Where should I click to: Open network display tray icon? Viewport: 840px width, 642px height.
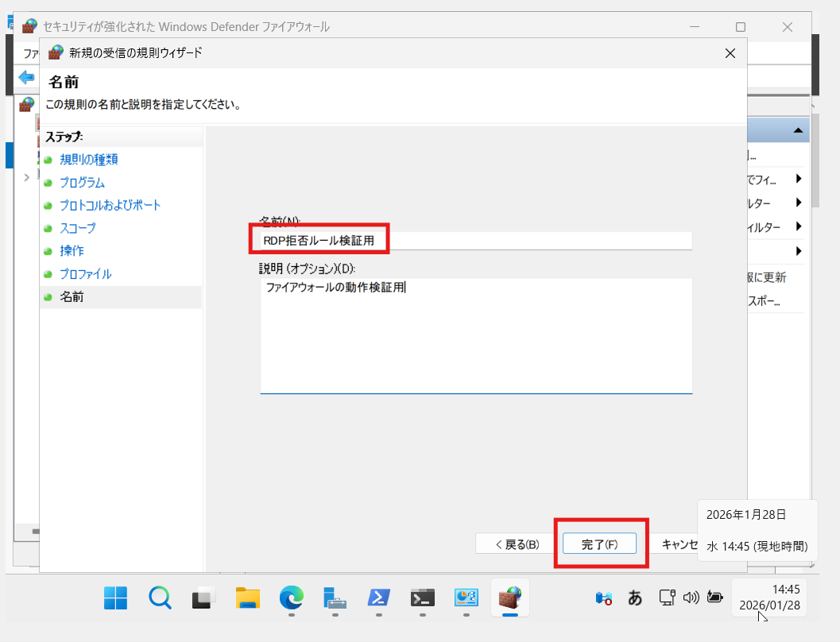tap(667, 598)
